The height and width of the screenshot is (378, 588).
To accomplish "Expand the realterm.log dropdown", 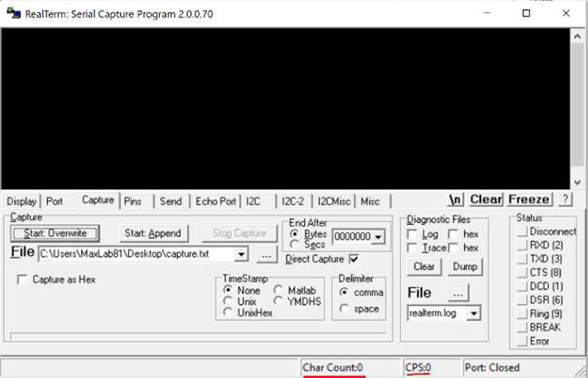I will 474,313.
